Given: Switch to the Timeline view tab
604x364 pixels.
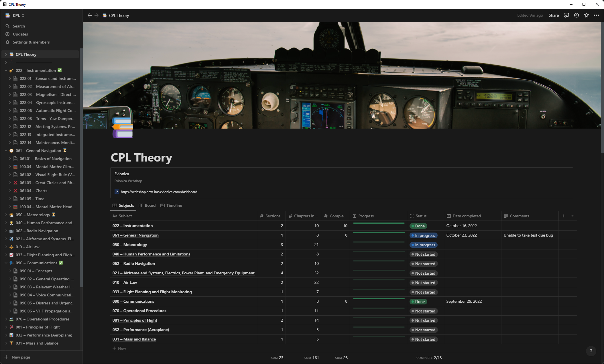Looking at the screenshot, I should [171, 205].
